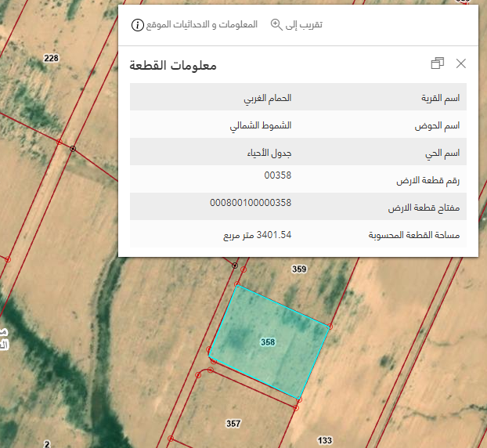Click the اسم الحوض field label
The width and height of the screenshot is (487, 448).
pos(437,125)
